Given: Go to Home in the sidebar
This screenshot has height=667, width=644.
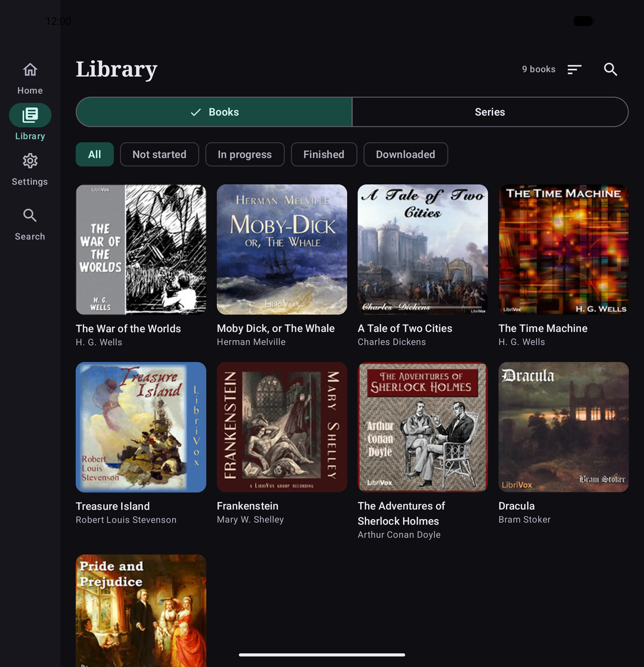Looking at the screenshot, I should point(30,78).
